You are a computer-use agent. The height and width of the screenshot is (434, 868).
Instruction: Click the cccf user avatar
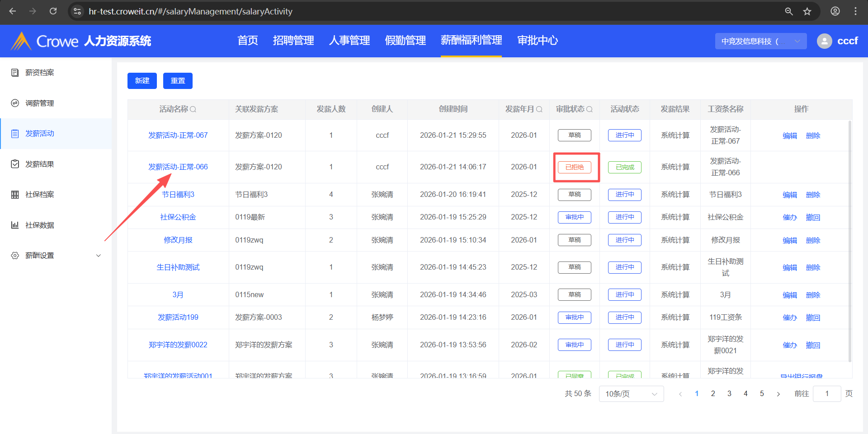[824, 41]
